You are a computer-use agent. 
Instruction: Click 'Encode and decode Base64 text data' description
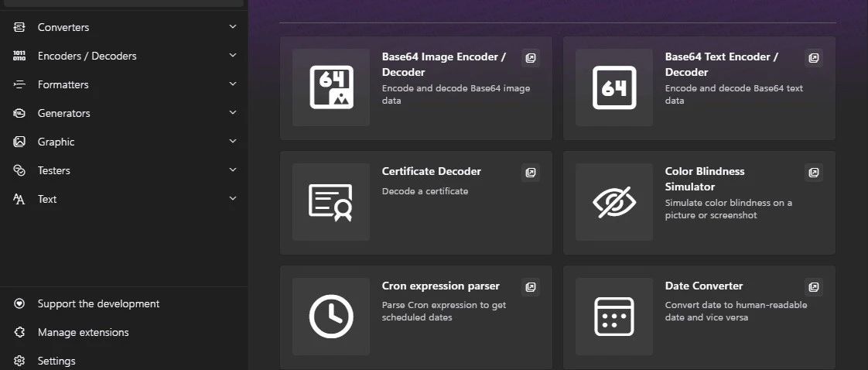click(734, 94)
